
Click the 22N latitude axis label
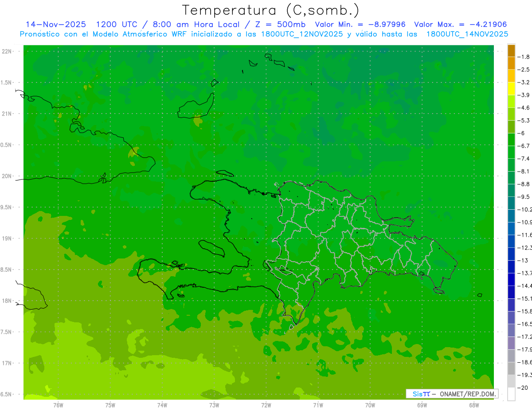8,51
